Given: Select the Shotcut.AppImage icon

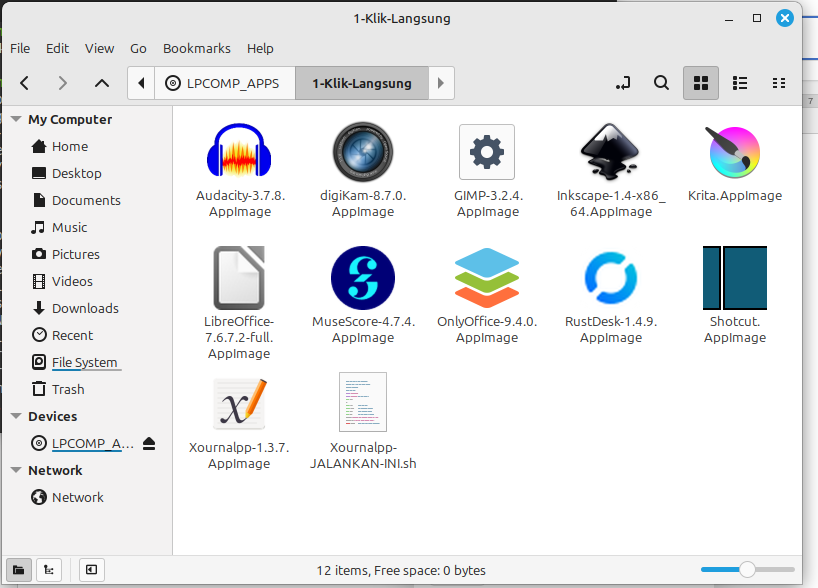Looking at the screenshot, I should pyautogui.click(x=735, y=278).
